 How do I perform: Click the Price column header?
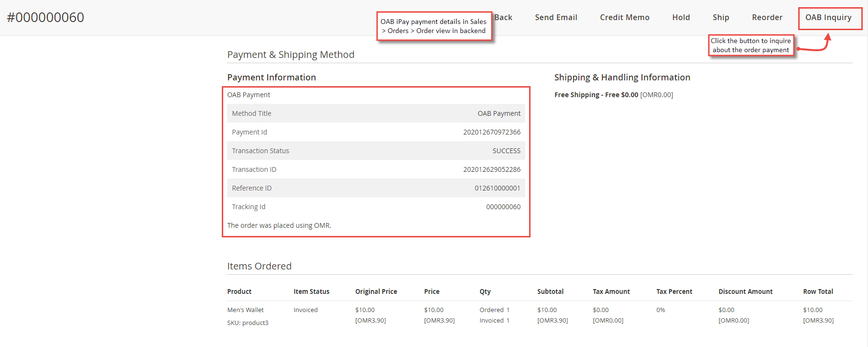432,291
